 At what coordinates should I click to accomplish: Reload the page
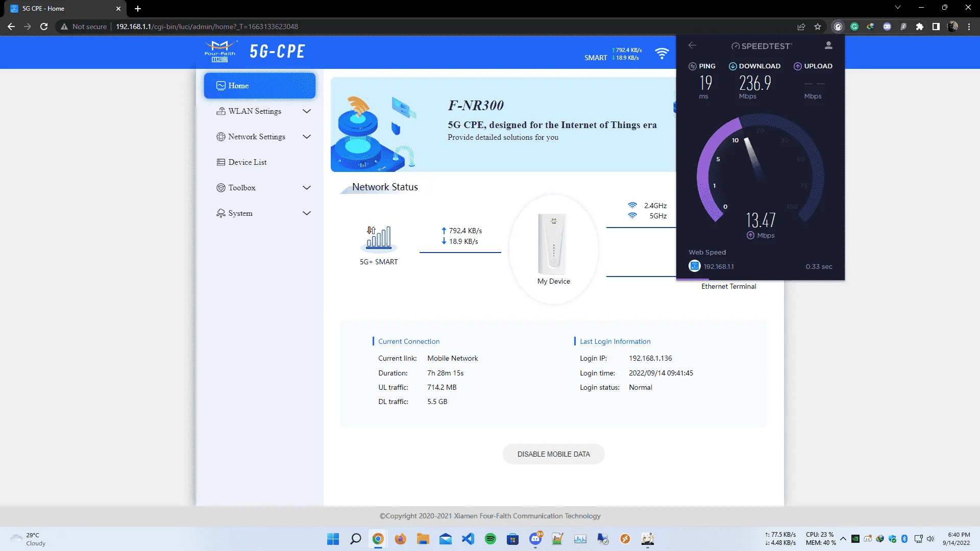coord(44,27)
